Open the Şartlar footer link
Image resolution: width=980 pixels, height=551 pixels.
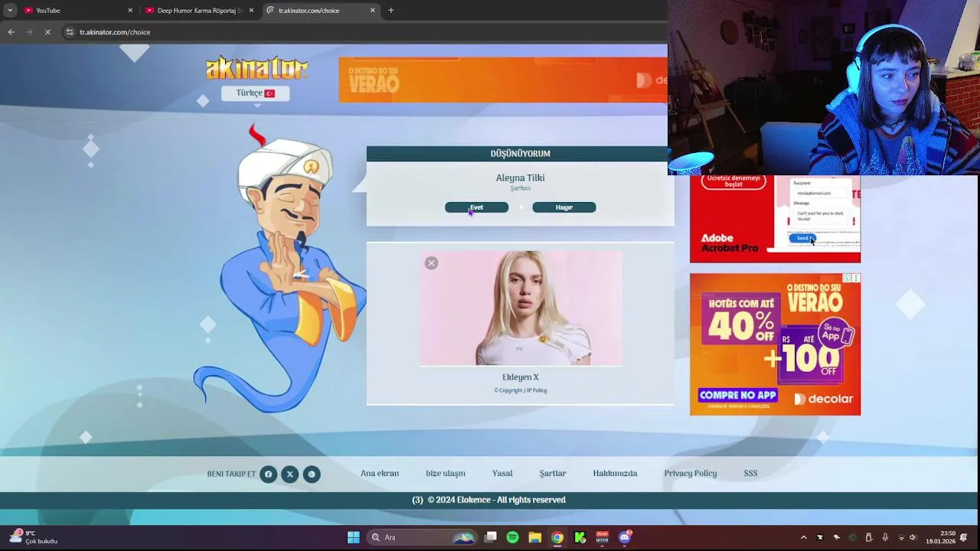point(553,474)
